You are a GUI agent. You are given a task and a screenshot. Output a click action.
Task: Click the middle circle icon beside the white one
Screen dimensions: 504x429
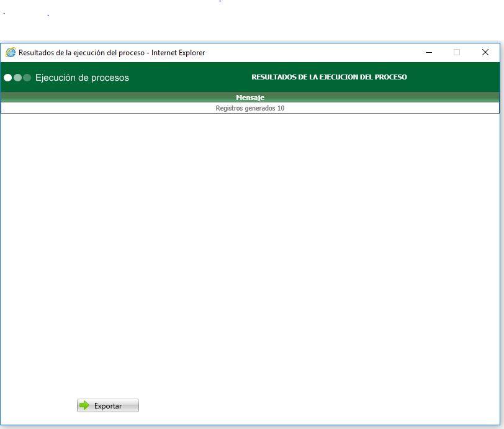[17, 78]
